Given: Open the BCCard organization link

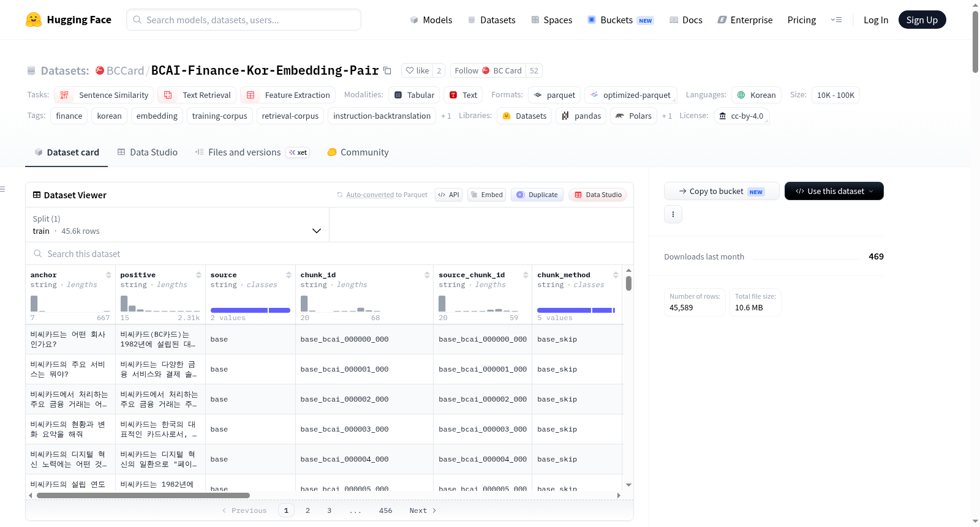Looking at the screenshot, I should coord(125,70).
